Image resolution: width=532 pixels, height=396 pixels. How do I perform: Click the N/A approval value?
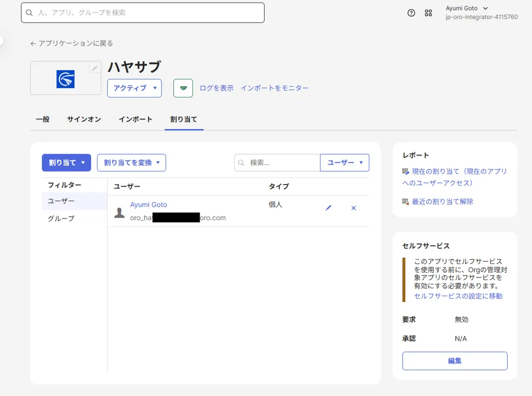(x=461, y=338)
